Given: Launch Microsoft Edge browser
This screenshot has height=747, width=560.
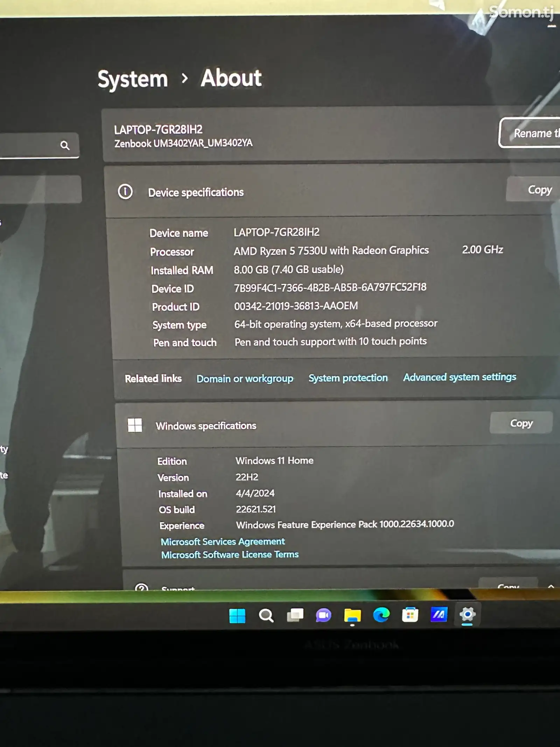Looking at the screenshot, I should coord(381,615).
